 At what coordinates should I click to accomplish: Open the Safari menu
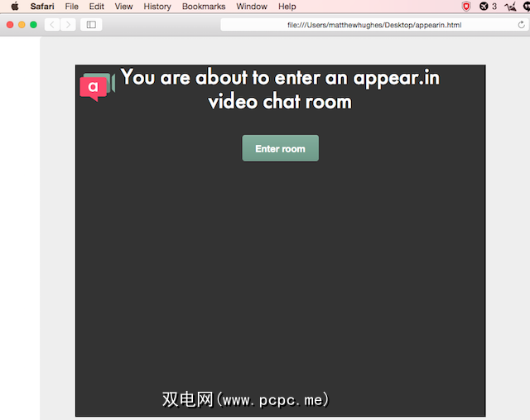click(42, 7)
